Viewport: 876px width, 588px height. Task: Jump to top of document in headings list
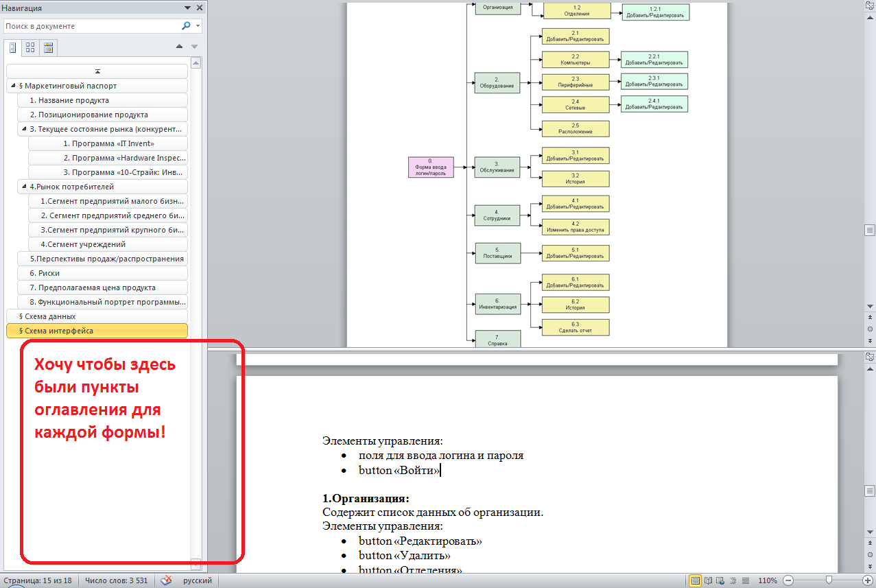coord(97,71)
